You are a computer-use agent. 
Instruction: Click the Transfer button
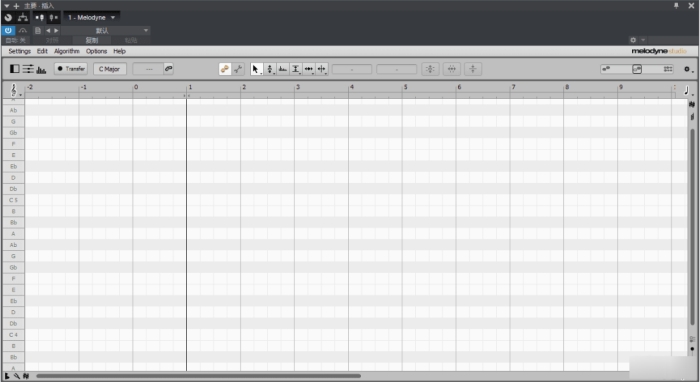71,69
